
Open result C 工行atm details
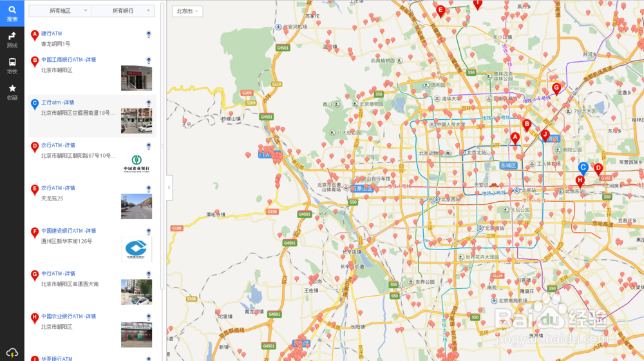(57, 102)
